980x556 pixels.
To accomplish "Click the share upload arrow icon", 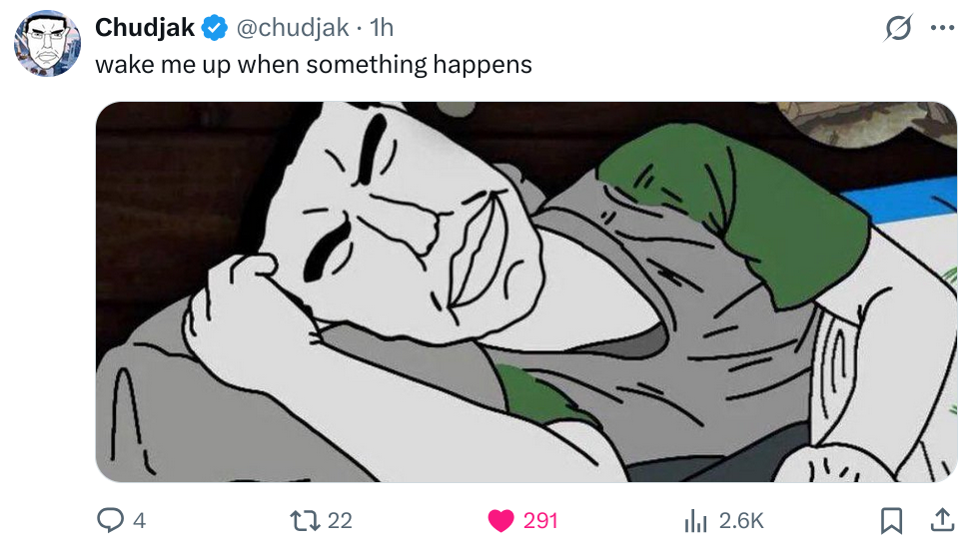I will 941,519.
